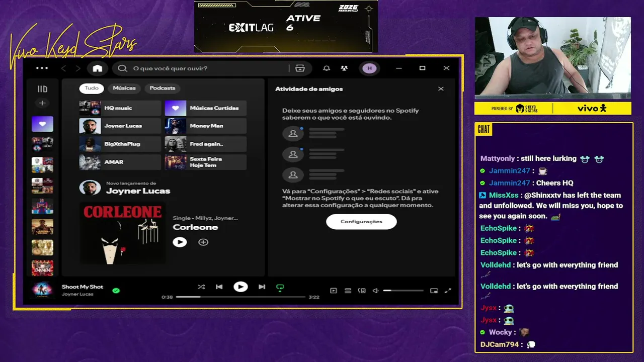Click the first friend placeholder avatar

click(292, 134)
